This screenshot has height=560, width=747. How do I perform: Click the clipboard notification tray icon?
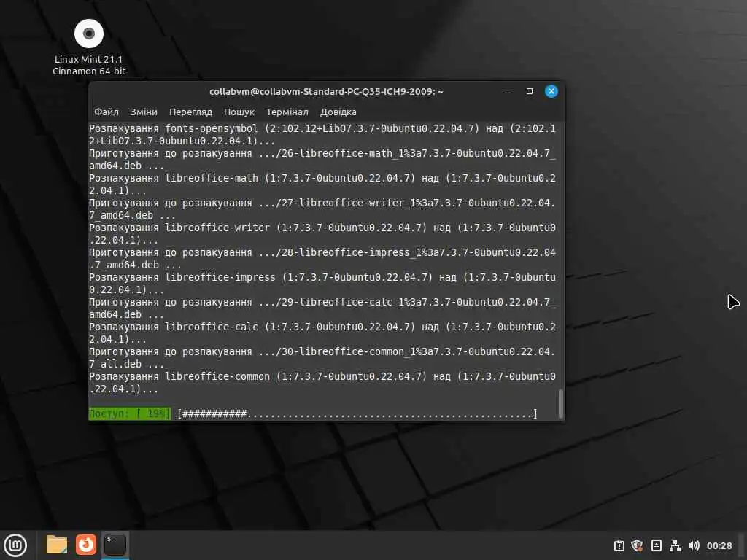click(x=619, y=545)
